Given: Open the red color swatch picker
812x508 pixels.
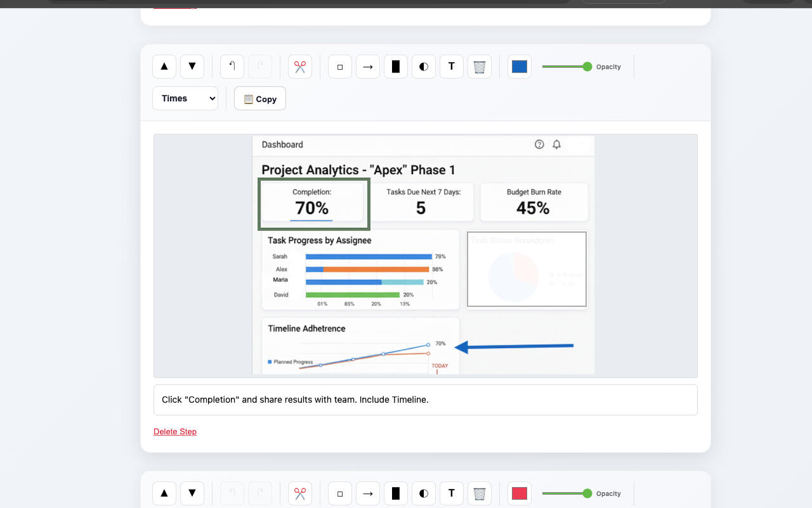Looking at the screenshot, I should (x=520, y=493).
